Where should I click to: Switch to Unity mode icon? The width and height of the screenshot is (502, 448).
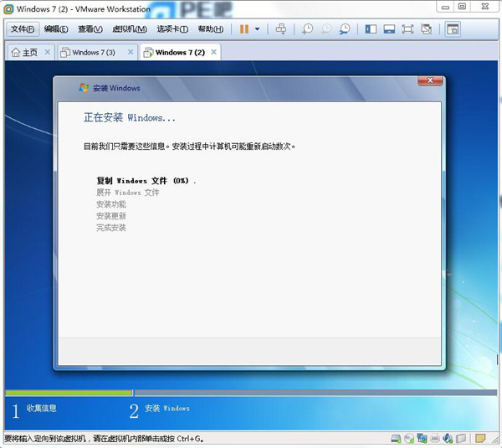(426, 29)
